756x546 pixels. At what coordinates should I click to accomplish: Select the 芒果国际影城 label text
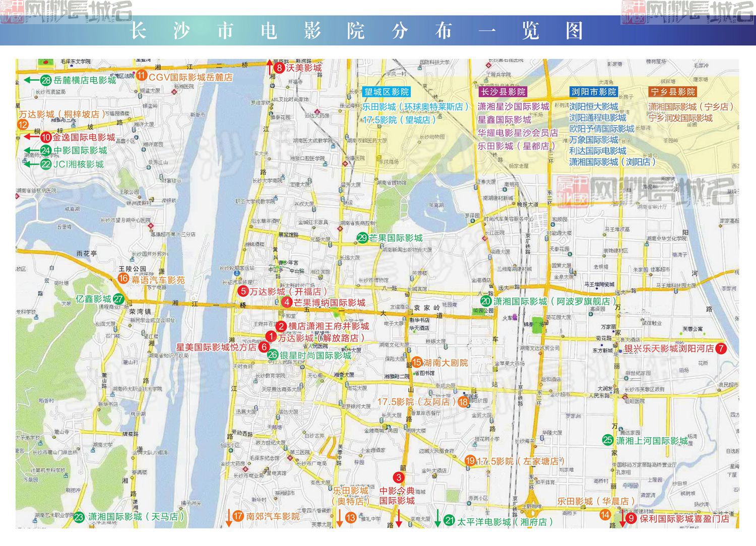pyautogui.click(x=396, y=238)
